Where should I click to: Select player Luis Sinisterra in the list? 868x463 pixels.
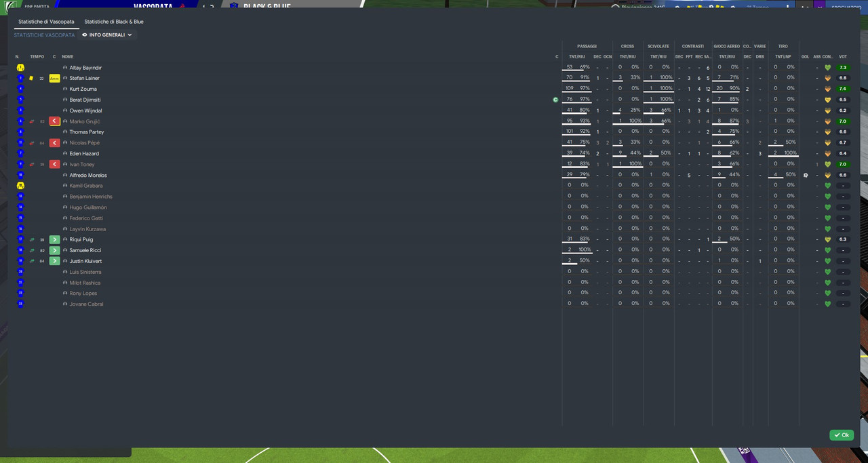(x=85, y=272)
